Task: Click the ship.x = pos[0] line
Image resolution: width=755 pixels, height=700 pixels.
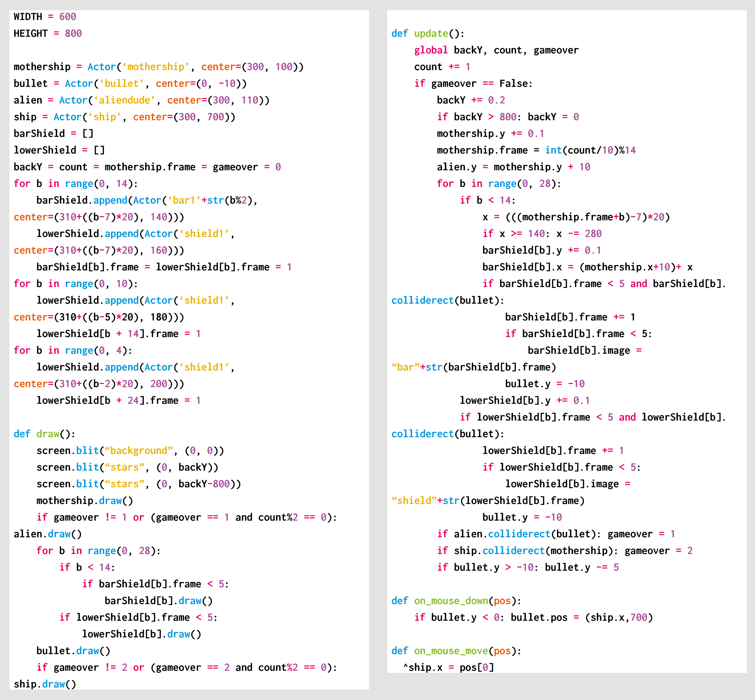Action: click(x=451, y=668)
